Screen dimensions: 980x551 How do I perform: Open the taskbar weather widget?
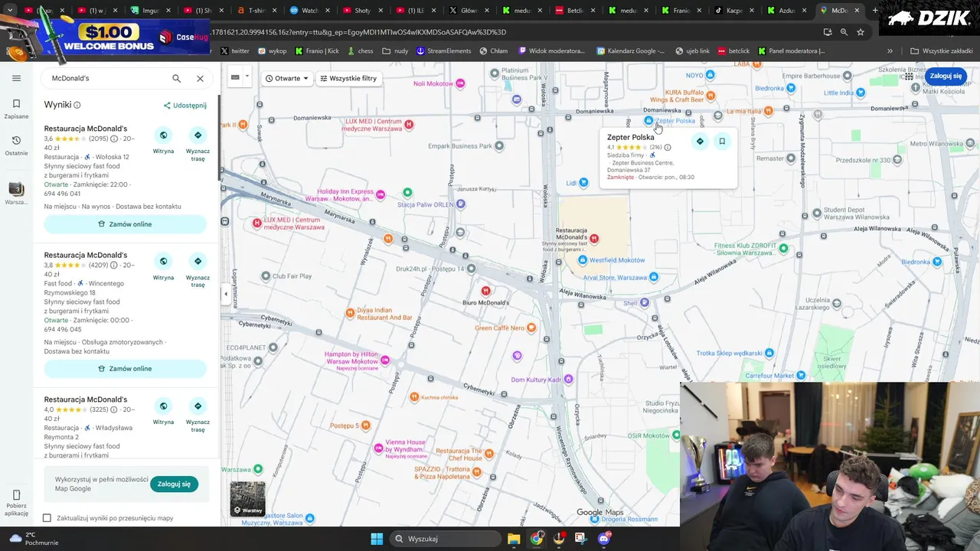point(34,539)
